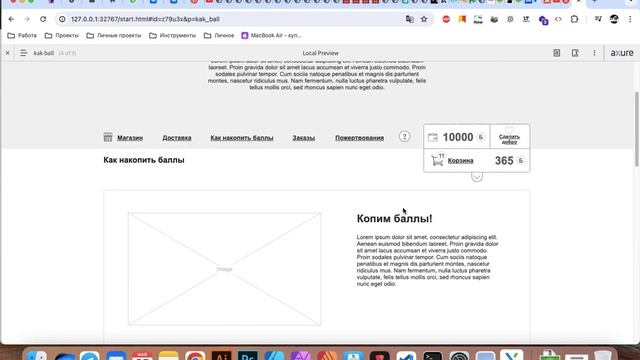Click the 10000 points balance
Image resolution: width=640 pixels, height=360 pixels.
(458, 137)
